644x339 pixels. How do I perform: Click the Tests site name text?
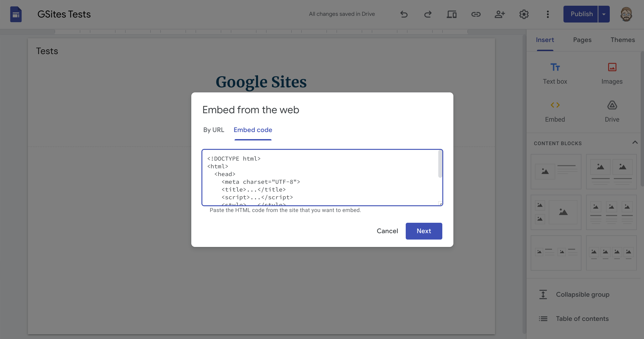pos(47,51)
